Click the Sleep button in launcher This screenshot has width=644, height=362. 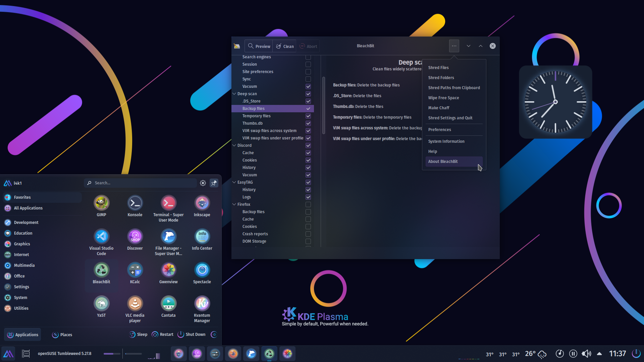tap(138, 335)
